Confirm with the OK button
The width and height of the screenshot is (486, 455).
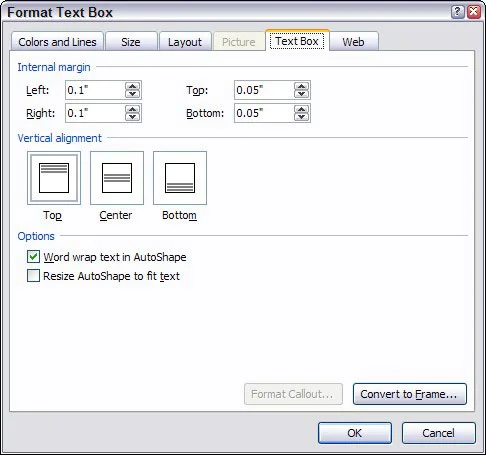[x=355, y=433]
